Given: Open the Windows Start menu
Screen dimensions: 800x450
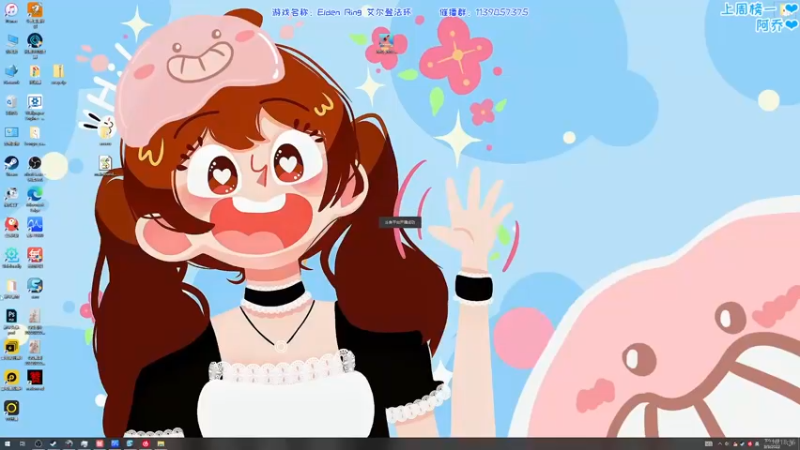Looking at the screenshot, I should [x=7, y=444].
